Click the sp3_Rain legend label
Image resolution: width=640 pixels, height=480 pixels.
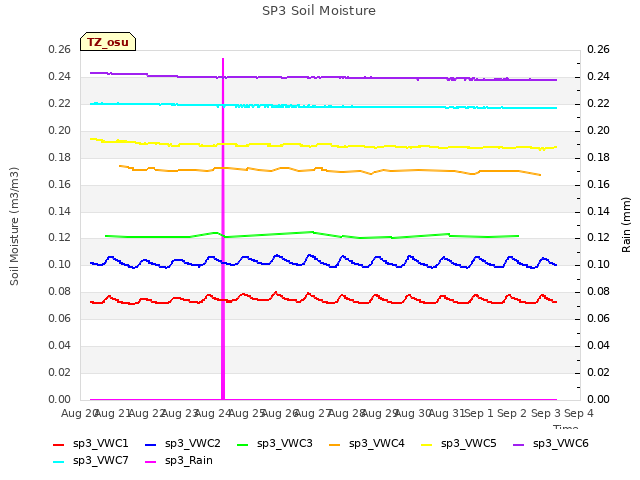pyautogui.click(x=189, y=461)
